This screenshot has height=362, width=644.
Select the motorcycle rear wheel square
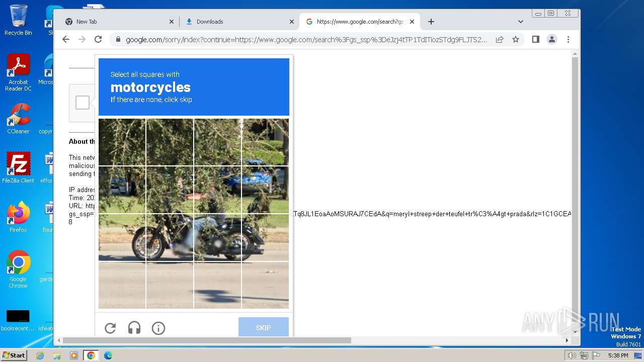point(265,237)
